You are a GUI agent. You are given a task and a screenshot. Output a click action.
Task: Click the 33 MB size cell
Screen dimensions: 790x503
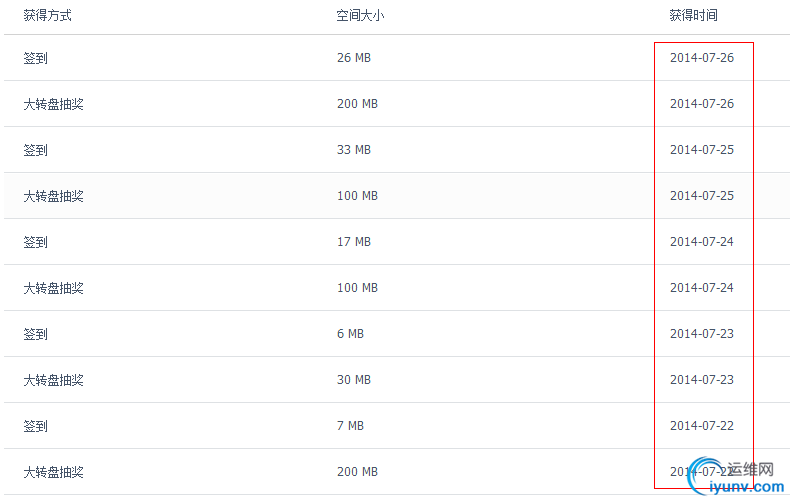pyautogui.click(x=354, y=150)
